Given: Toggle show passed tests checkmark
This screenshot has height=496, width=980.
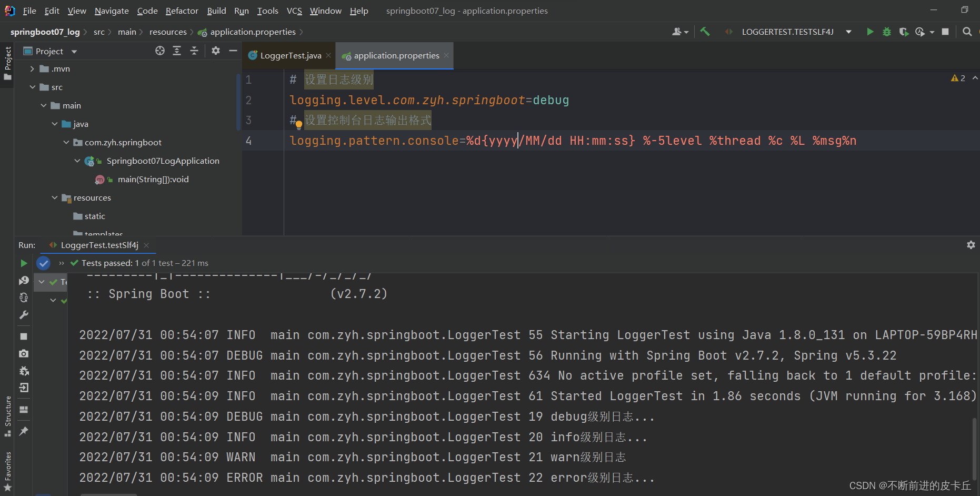Looking at the screenshot, I should (x=44, y=263).
